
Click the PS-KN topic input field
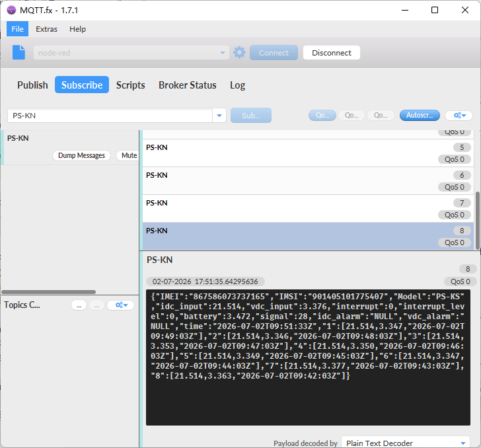[110, 116]
